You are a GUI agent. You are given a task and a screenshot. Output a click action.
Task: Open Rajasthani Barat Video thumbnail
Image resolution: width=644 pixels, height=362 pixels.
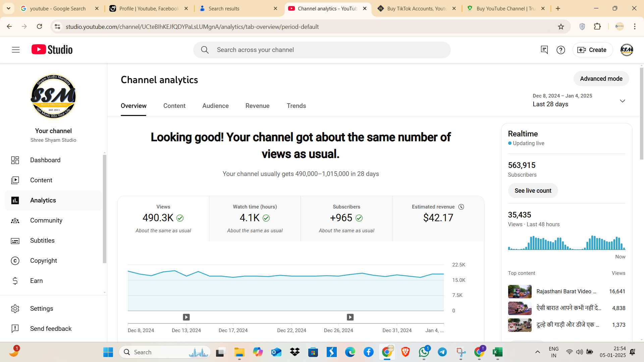[x=520, y=292]
